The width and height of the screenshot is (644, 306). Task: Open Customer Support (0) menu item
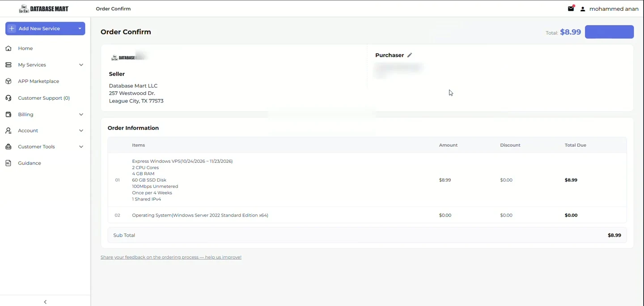[45, 98]
